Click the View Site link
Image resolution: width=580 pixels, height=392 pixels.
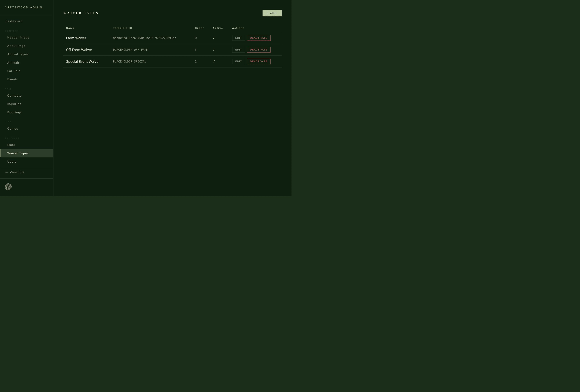pyautogui.click(x=15, y=172)
